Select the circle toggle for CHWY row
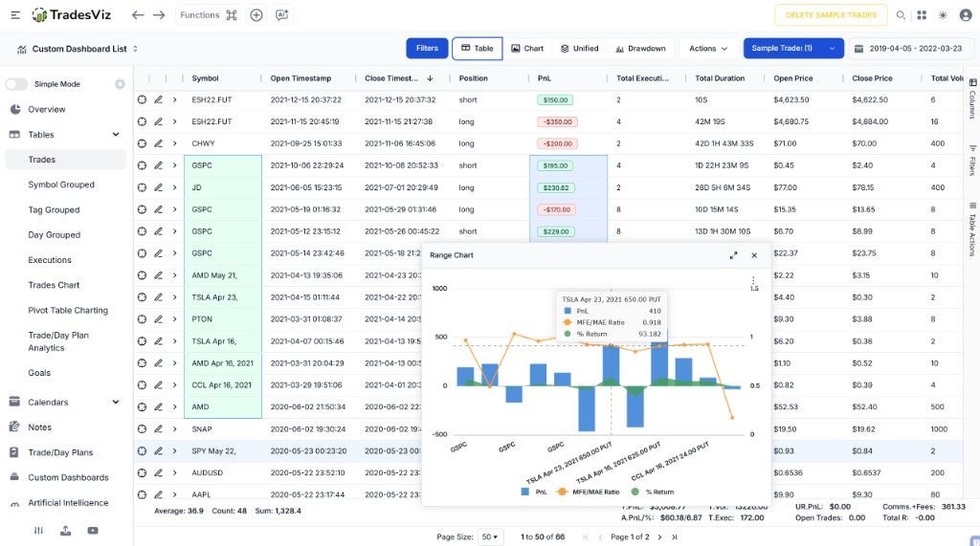This screenshot has height=546, width=980. [x=142, y=143]
